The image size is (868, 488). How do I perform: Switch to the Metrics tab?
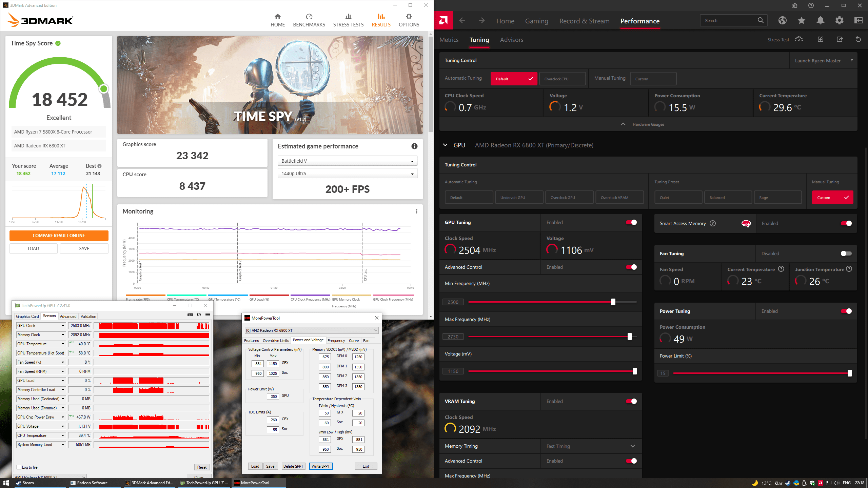[449, 40]
